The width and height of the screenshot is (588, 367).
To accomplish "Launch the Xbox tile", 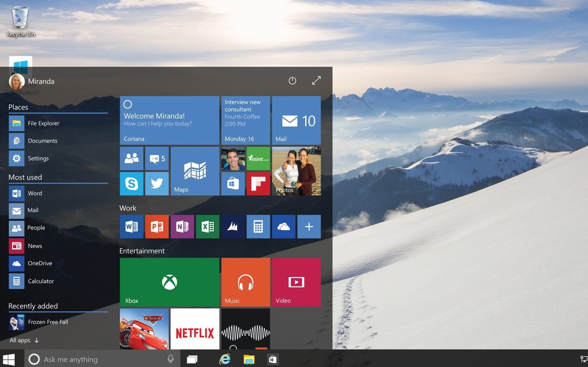I will coord(169,282).
